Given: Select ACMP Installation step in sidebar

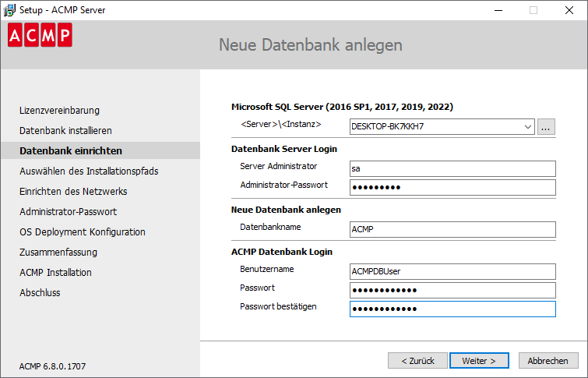Looking at the screenshot, I should [x=55, y=273].
